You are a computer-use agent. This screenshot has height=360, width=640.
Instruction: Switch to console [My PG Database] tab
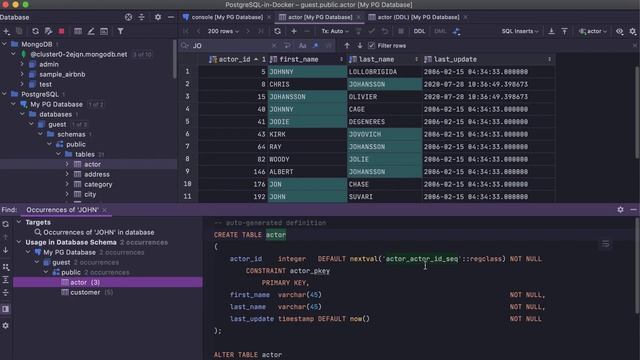point(227,17)
